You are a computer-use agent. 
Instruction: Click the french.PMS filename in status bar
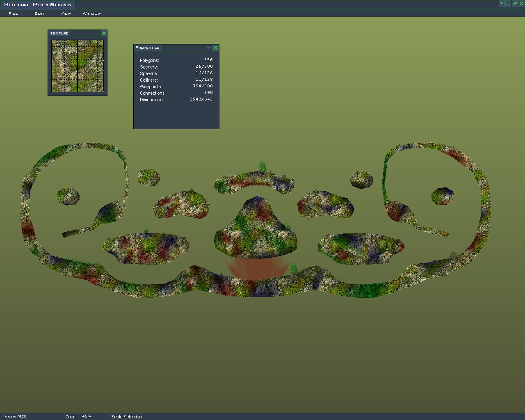click(x=15, y=417)
